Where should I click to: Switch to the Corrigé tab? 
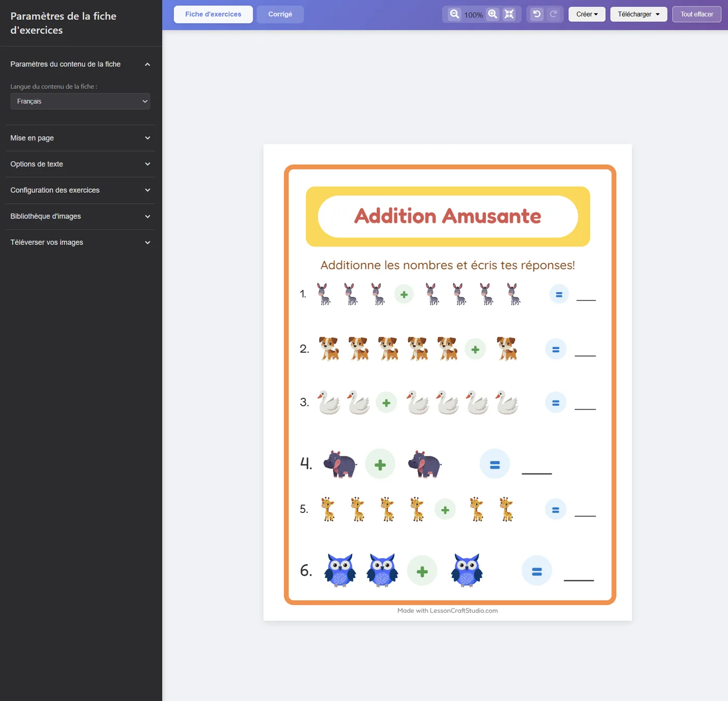coord(280,14)
